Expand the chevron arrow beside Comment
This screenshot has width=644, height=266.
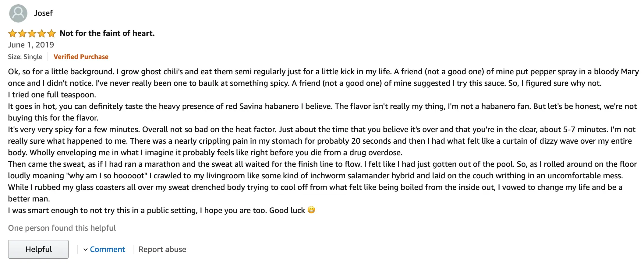(x=86, y=250)
